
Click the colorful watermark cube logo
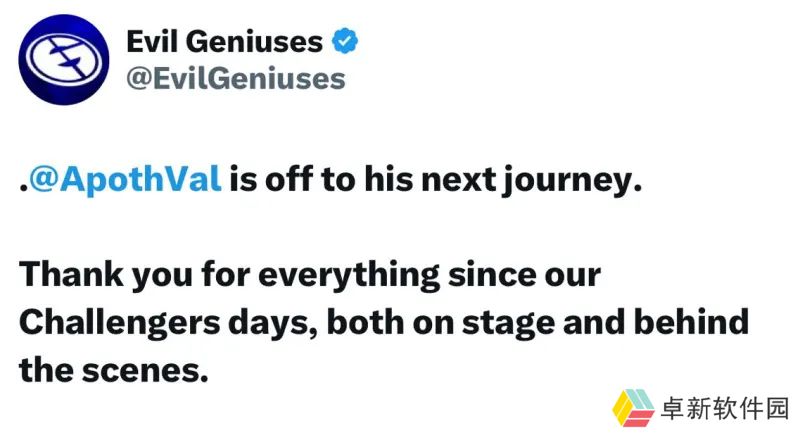[x=633, y=407]
